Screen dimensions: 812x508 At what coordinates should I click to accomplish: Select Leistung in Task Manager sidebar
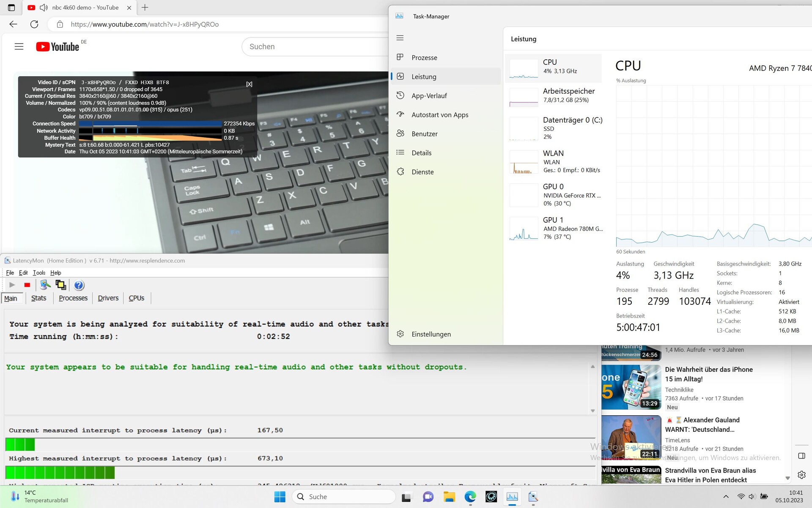pyautogui.click(x=446, y=77)
